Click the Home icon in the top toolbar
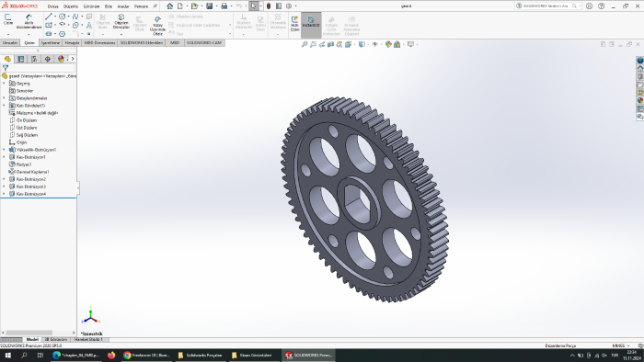This screenshot has width=644, height=362. (169, 6)
